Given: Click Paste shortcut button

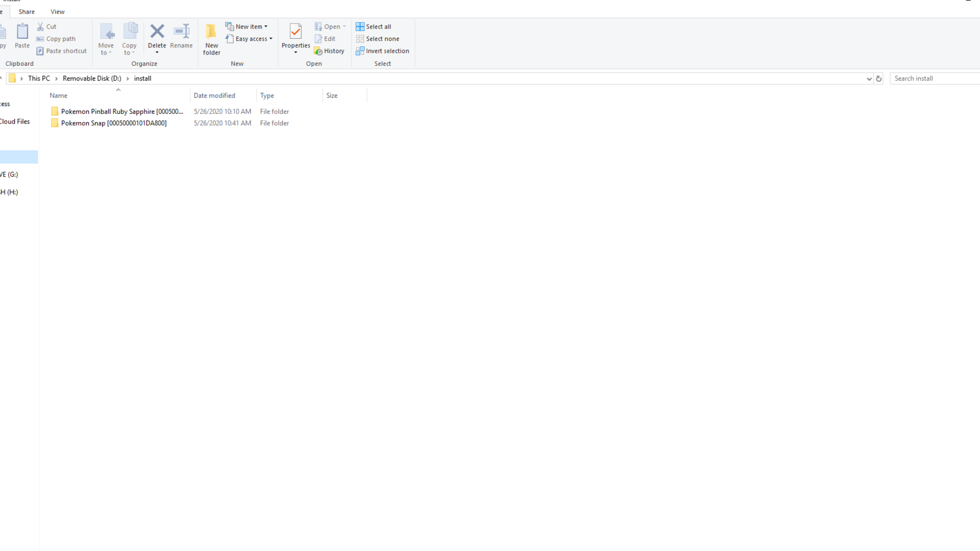Looking at the screenshot, I should point(62,51).
